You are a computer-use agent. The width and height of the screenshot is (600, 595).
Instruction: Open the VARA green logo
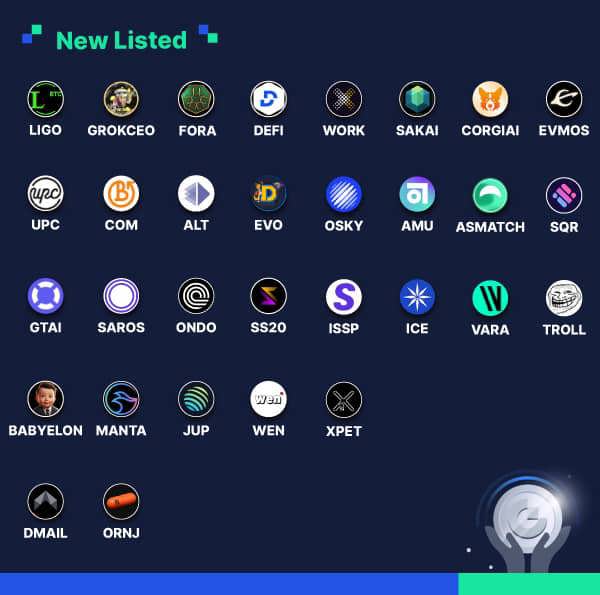coord(490,298)
